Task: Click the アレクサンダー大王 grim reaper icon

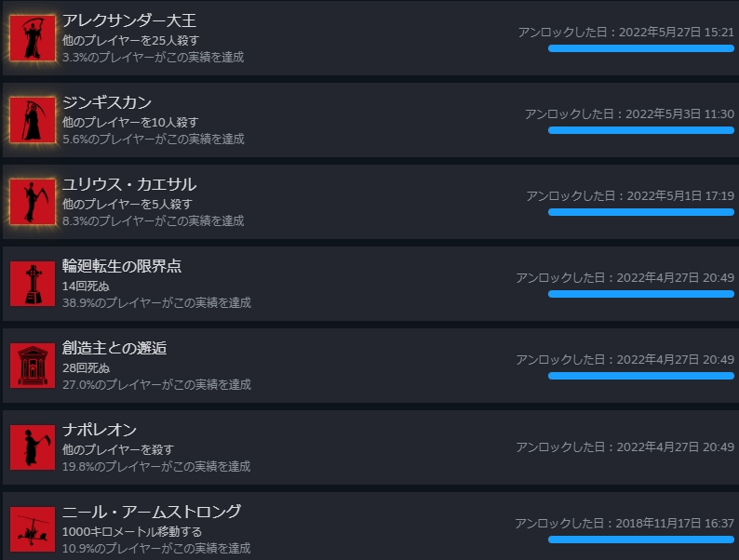Action: coord(33,38)
